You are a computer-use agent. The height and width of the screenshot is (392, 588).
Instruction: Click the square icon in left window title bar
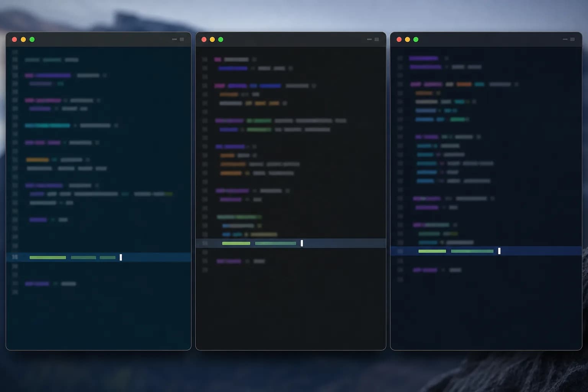[x=182, y=39]
